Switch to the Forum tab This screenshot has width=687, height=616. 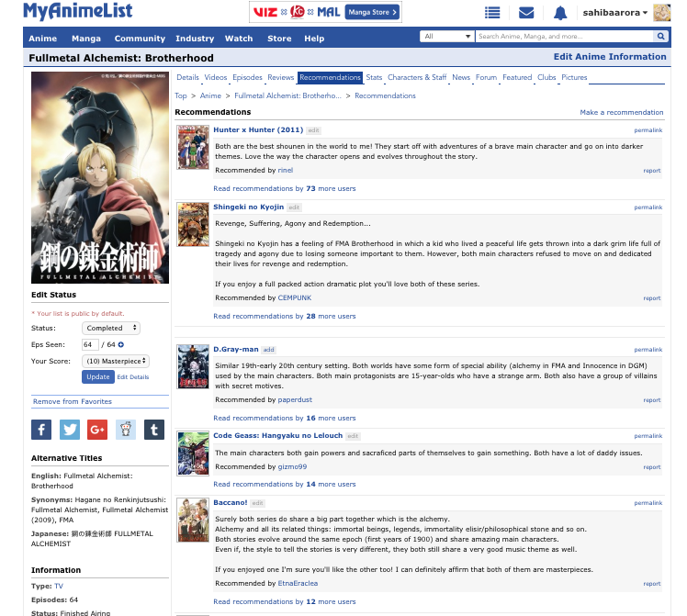point(486,77)
